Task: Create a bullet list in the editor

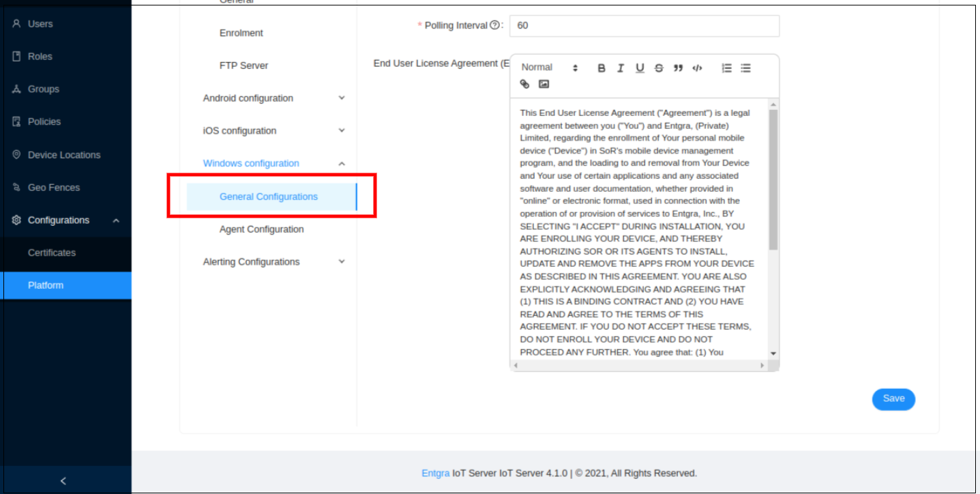Action: (x=745, y=67)
